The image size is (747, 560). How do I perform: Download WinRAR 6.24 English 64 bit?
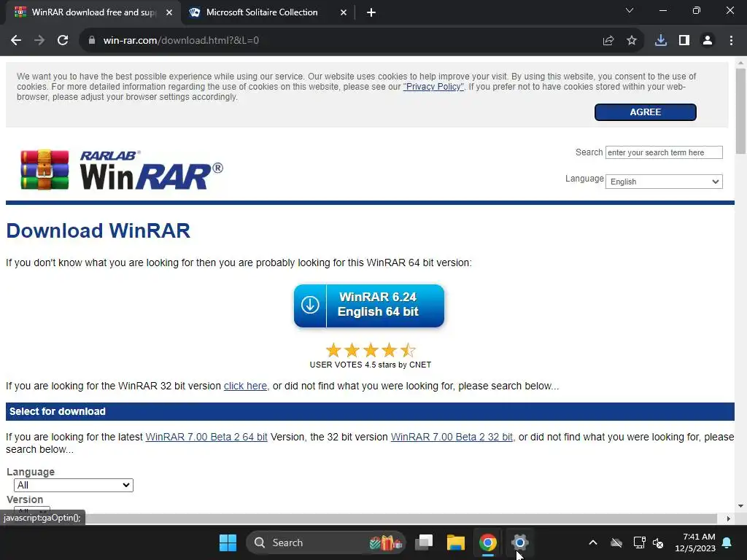pyautogui.click(x=368, y=306)
